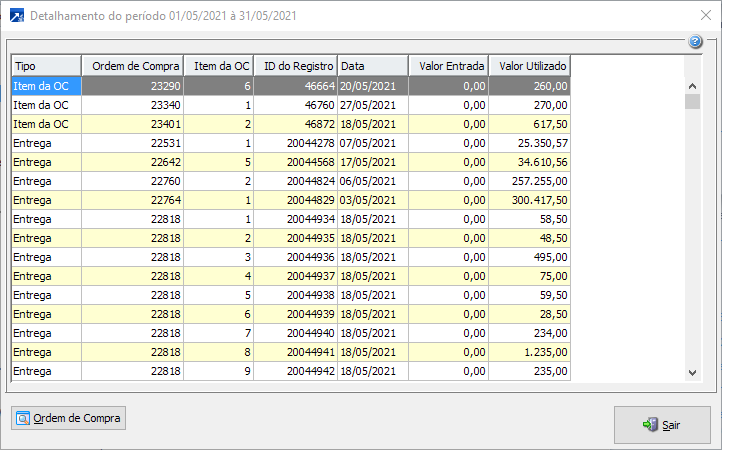Click the Valor Entrada column header
Screen dimensions: 736x457
tap(448, 66)
